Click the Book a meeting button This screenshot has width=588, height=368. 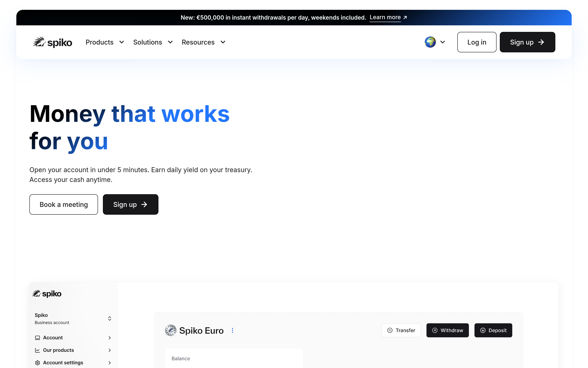click(64, 204)
